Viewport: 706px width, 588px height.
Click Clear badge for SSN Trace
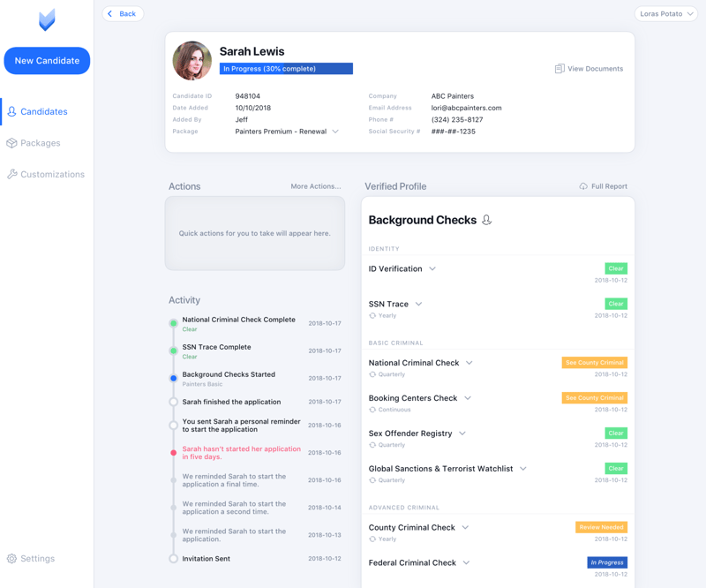(x=616, y=304)
